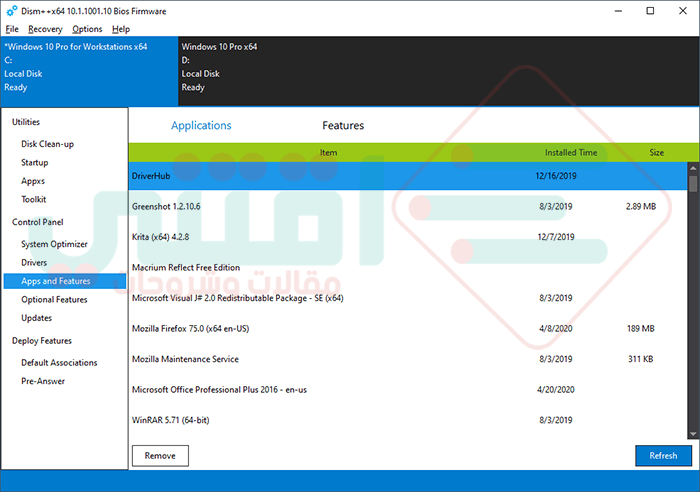This screenshot has height=492, width=700.
Task: Select Greenshot 1.2.10.6 in the list
Action: 408,206
